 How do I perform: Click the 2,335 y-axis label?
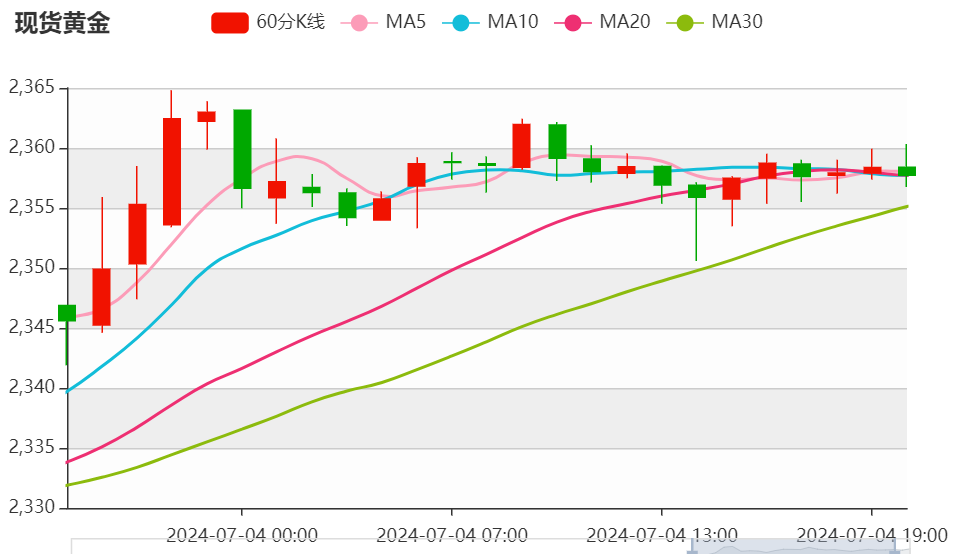[x=32, y=447]
